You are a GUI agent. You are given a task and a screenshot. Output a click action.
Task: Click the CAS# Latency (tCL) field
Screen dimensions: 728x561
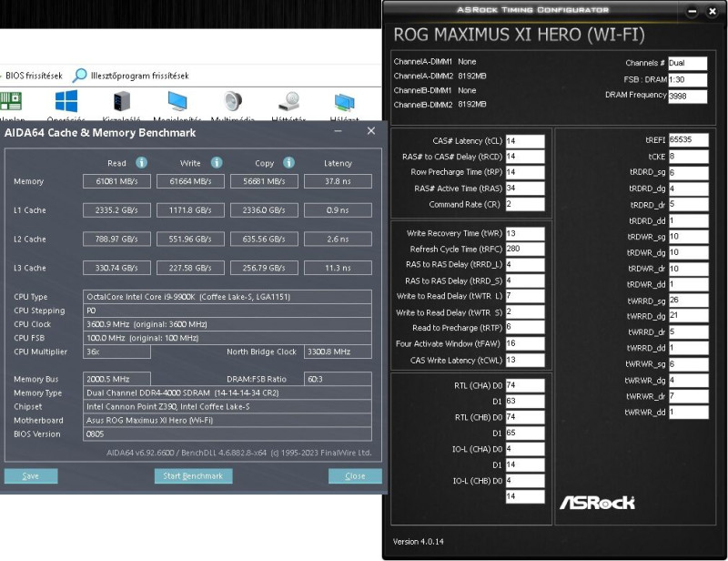pyautogui.click(x=525, y=141)
